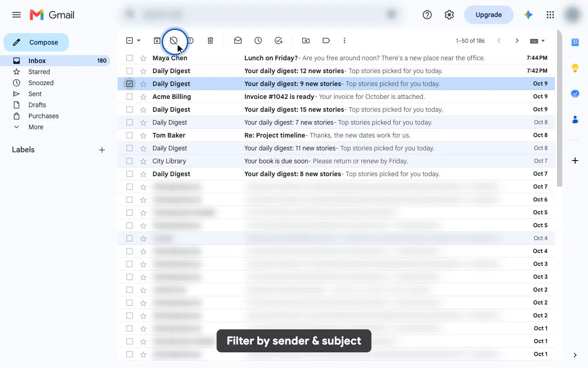Click the Gmail logo
This screenshot has width=588, height=368.
(52, 15)
